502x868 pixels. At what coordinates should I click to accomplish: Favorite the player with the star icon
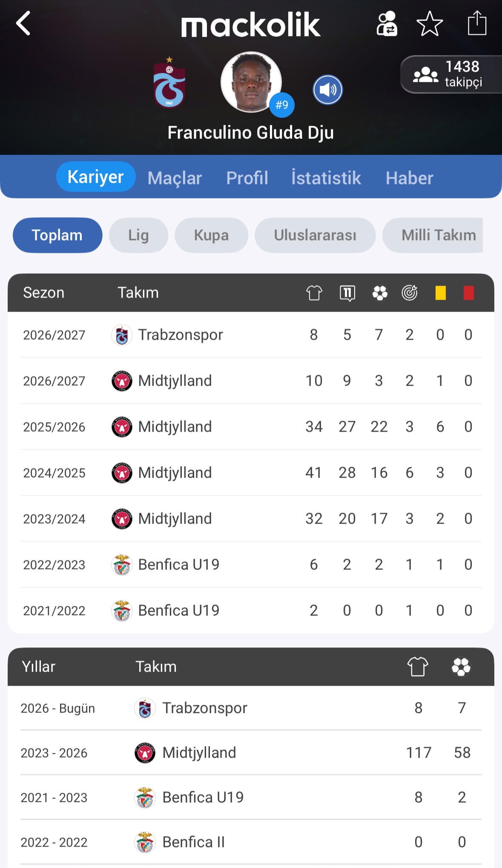(x=430, y=23)
